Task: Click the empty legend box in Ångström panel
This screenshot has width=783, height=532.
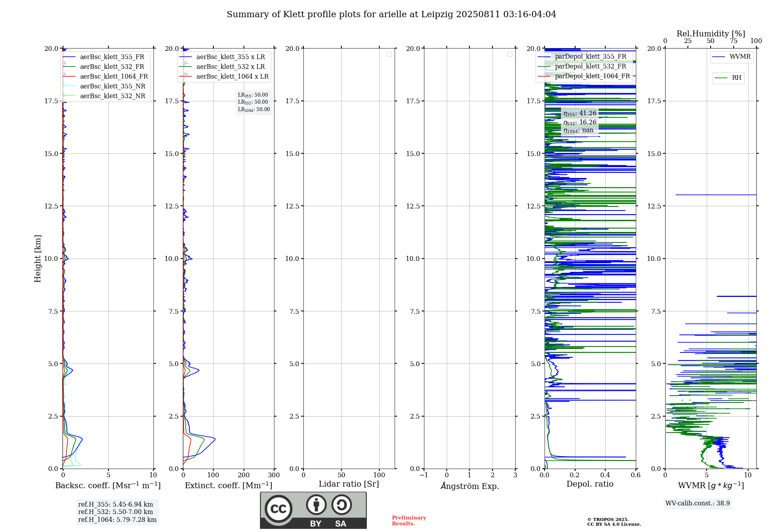Action: [x=510, y=54]
